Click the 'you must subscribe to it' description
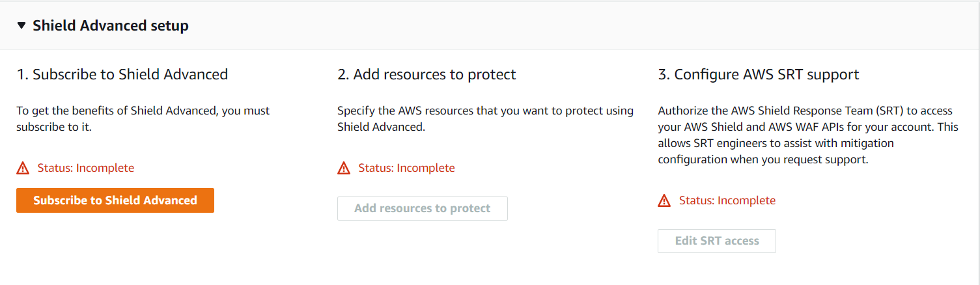 [x=143, y=118]
